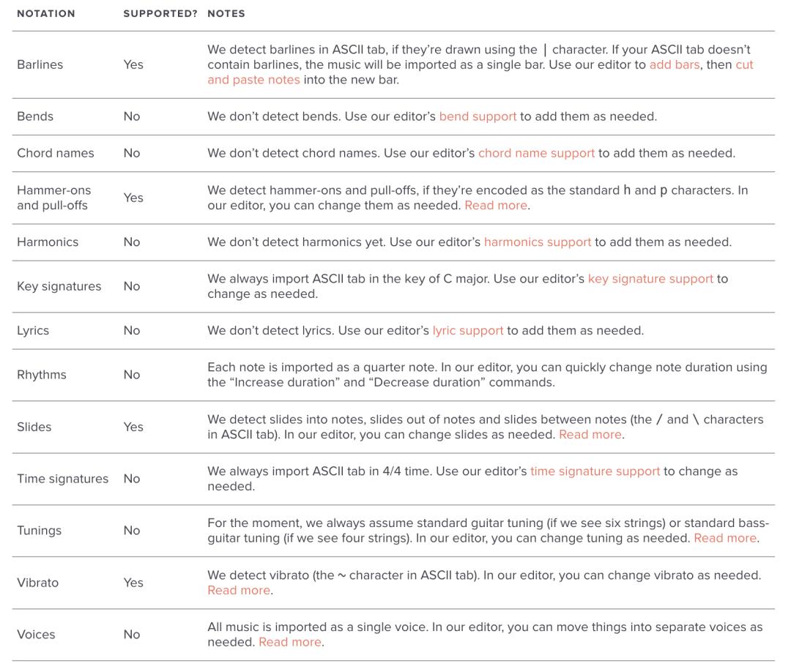The width and height of the screenshot is (791, 672).
Task: Follow the 'time signature support' link
Action: pyautogui.click(x=595, y=471)
